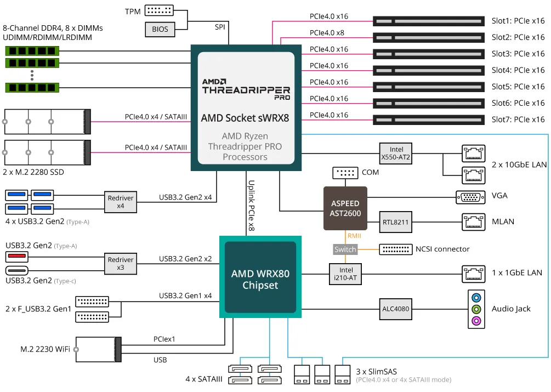The image size is (551, 392).
Task: Click the Switch block near the NCSI connector
Action: coord(345,249)
